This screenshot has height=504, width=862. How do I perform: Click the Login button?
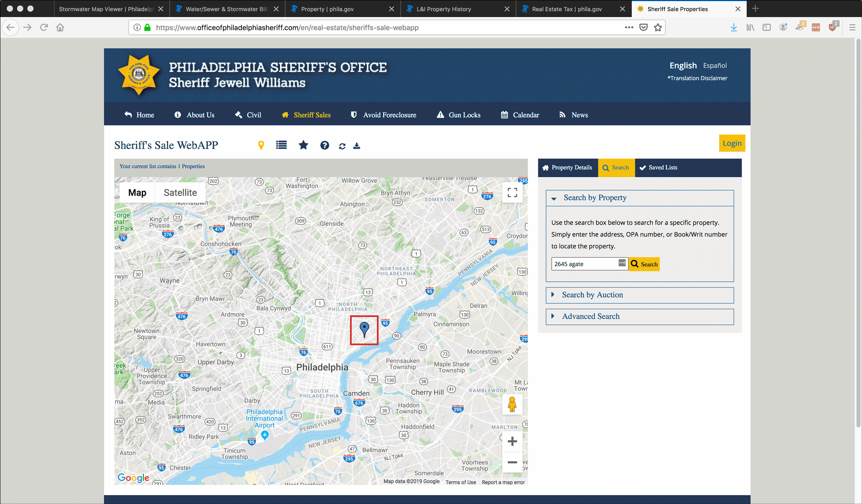click(x=732, y=143)
